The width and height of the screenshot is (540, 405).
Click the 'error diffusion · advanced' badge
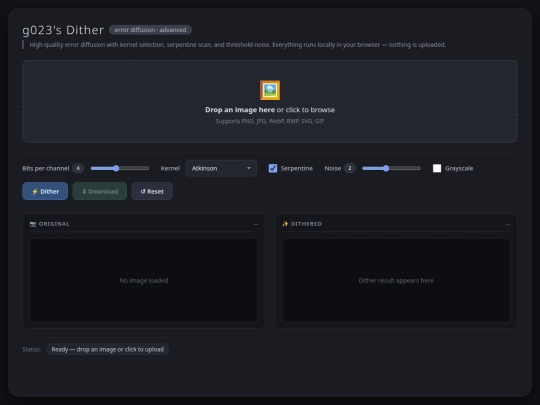coord(150,30)
